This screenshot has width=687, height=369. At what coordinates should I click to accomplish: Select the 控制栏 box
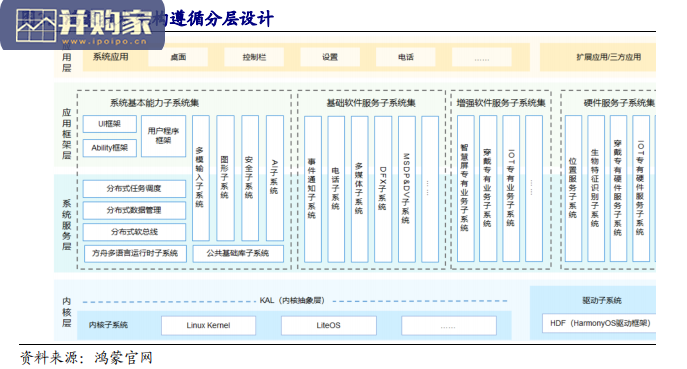pyautogui.click(x=254, y=57)
